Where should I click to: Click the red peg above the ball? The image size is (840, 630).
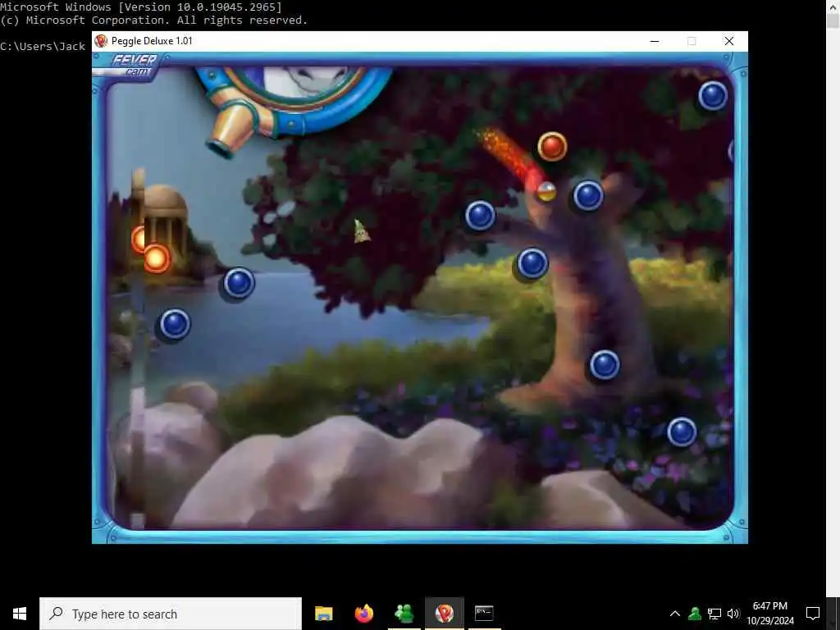point(552,146)
